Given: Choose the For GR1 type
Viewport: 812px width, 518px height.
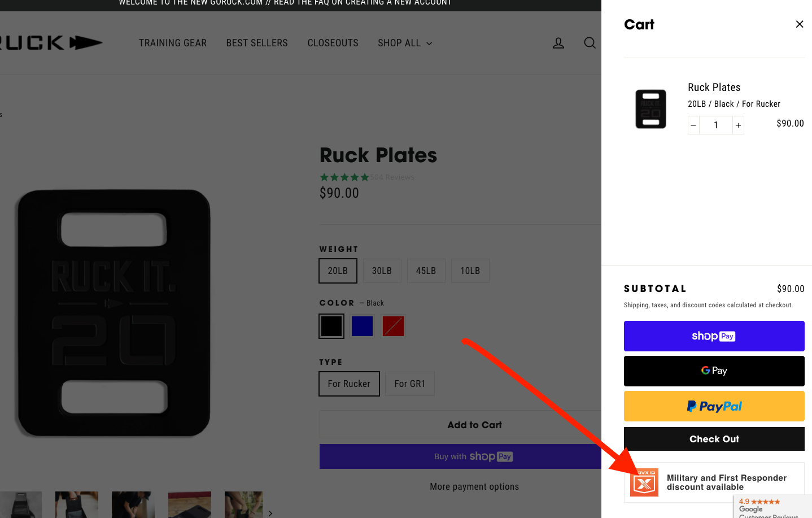Looking at the screenshot, I should tap(409, 384).
